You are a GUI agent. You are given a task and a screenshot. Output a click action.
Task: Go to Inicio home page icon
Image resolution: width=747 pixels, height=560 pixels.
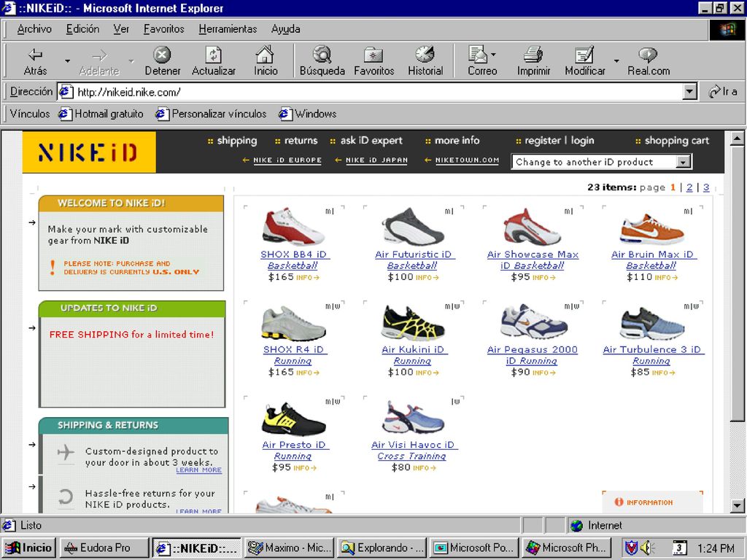coord(265,55)
